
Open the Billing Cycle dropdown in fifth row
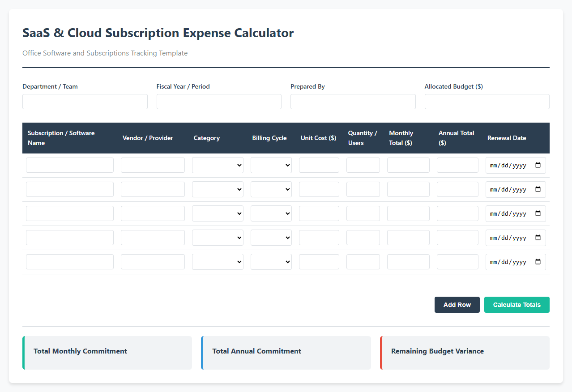271,262
